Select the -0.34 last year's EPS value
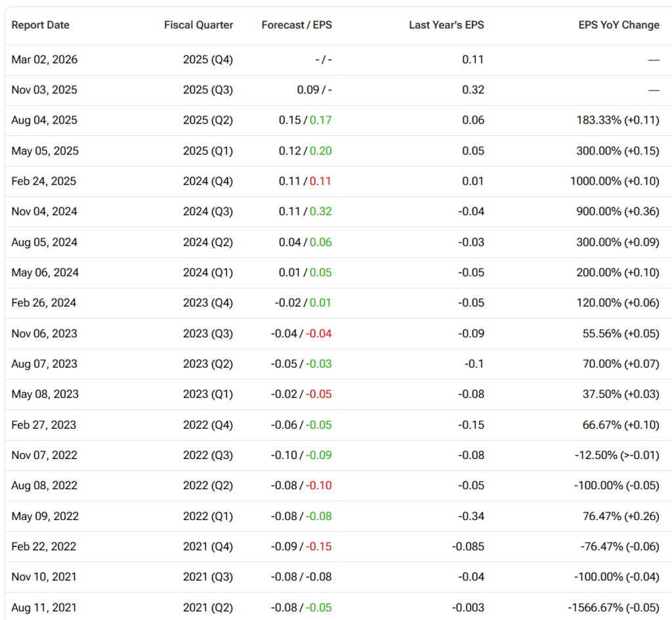 (471, 516)
